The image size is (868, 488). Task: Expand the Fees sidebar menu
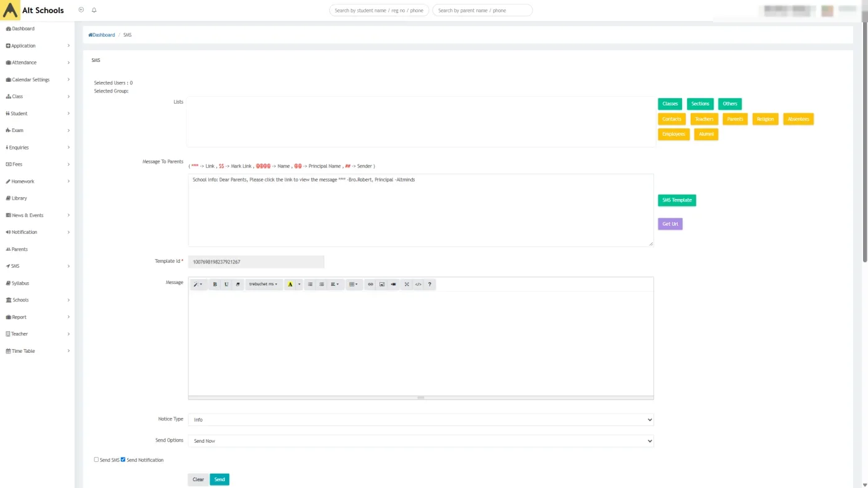point(37,164)
